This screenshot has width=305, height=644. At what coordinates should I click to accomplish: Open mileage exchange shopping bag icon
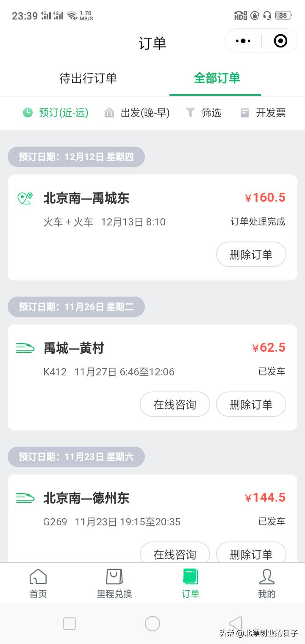(114, 577)
